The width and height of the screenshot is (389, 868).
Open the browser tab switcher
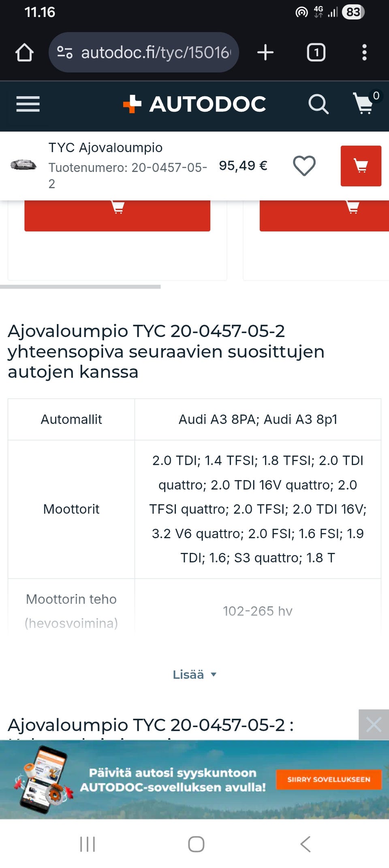[x=316, y=53]
